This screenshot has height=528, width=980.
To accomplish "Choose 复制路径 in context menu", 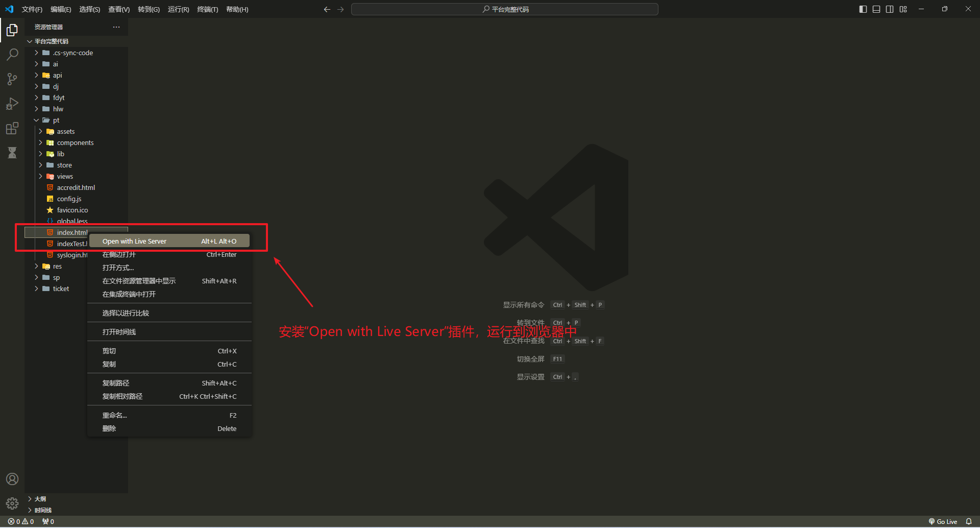I will pyautogui.click(x=169, y=383).
